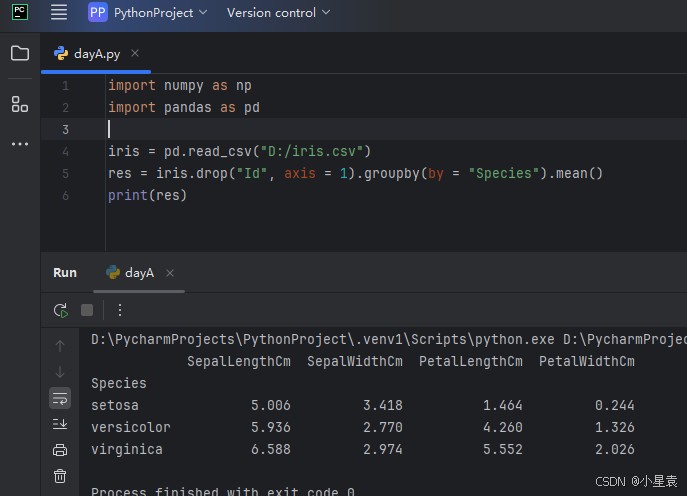687x496 pixels.
Task: Open the Structure tool window icon
Action: point(20,104)
